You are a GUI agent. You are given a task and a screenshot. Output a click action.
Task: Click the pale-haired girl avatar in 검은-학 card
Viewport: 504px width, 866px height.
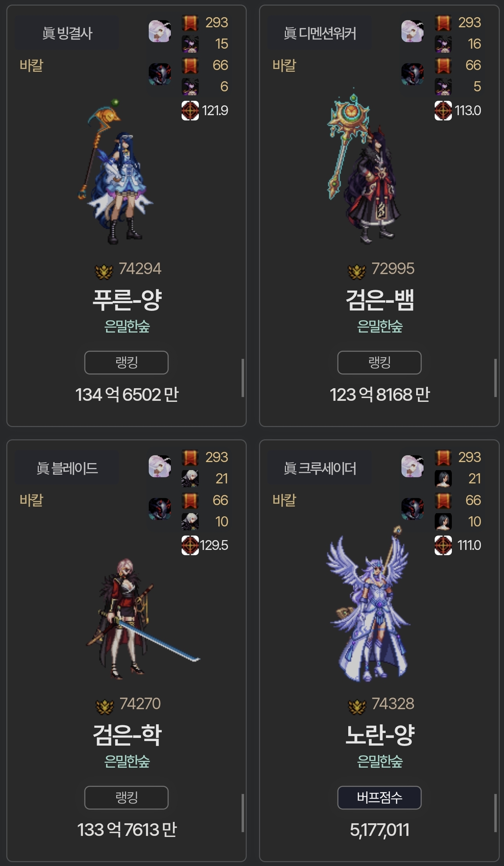160,466
